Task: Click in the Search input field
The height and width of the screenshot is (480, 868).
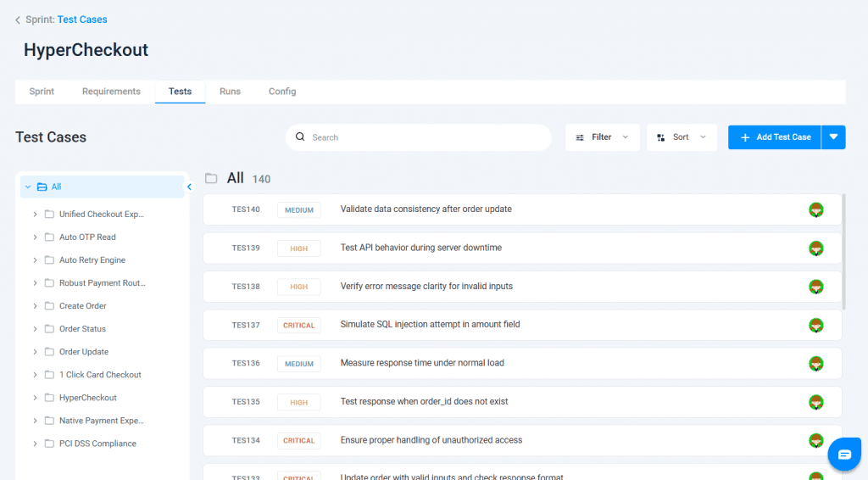Action: (424, 137)
